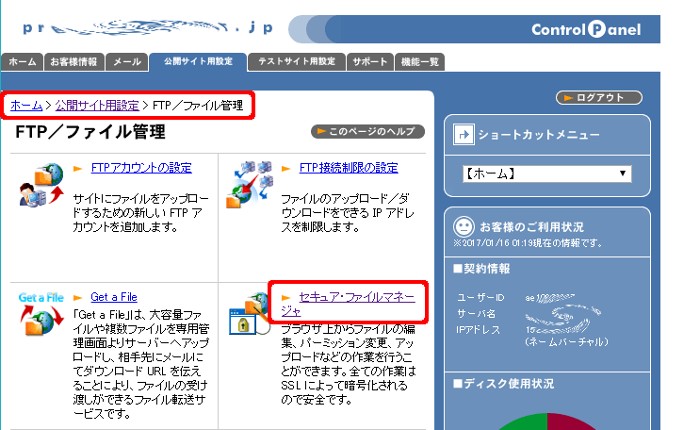Click the (ネームバーチャル) text
The height and width of the screenshot is (430, 700).
567,342
